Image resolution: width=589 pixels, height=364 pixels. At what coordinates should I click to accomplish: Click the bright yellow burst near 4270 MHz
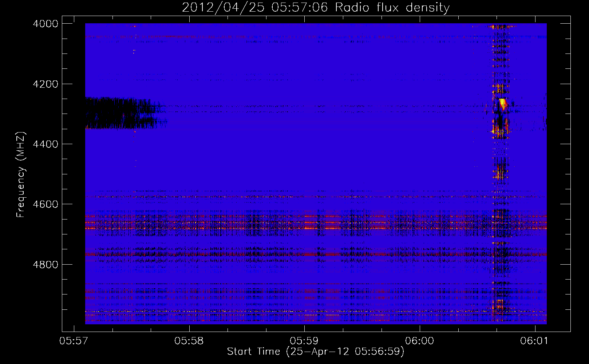click(x=503, y=103)
